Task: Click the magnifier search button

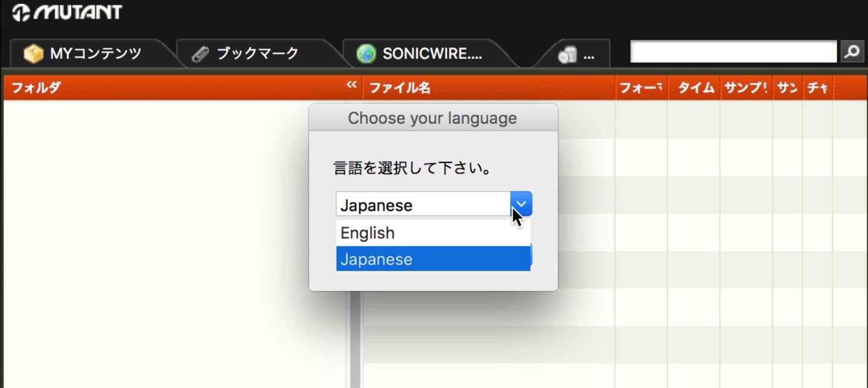Action: (852, 52)
